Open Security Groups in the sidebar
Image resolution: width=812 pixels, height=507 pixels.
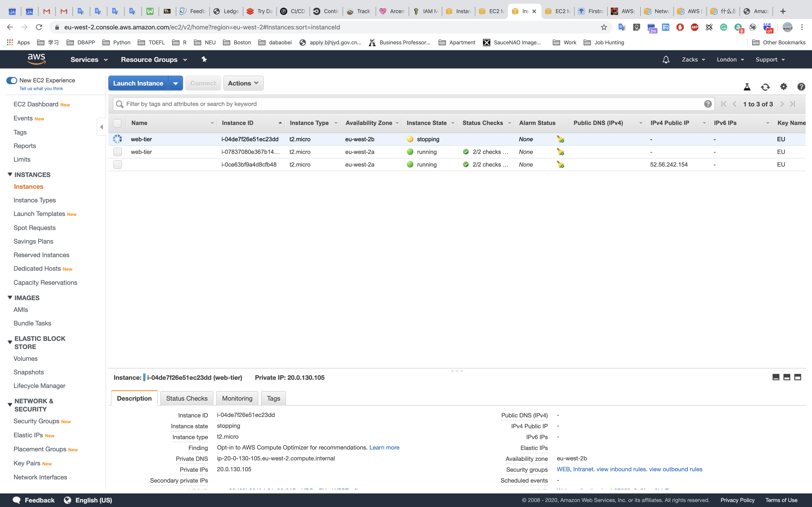point(36,421)
